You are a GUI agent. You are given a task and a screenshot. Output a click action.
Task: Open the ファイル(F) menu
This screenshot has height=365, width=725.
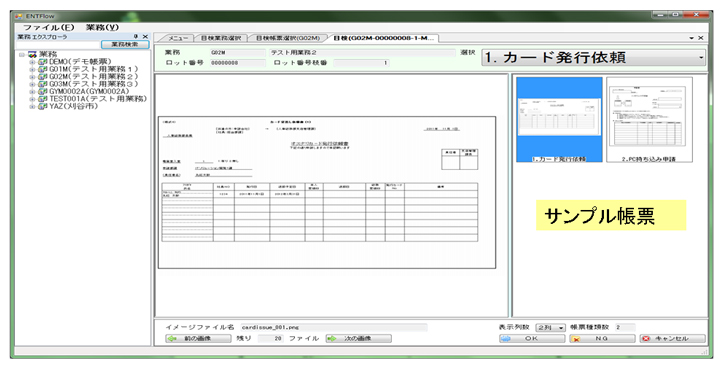(x=49, y=28)
